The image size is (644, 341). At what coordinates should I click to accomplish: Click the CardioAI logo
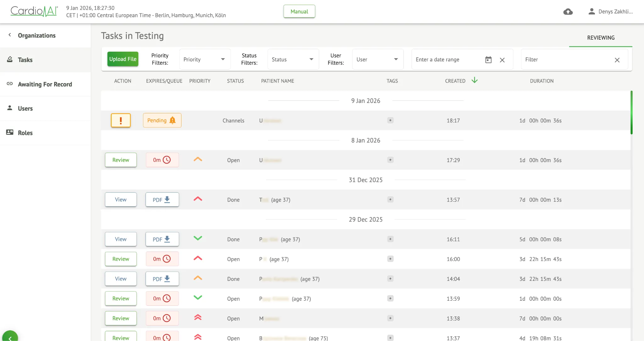tap(34, 11)
